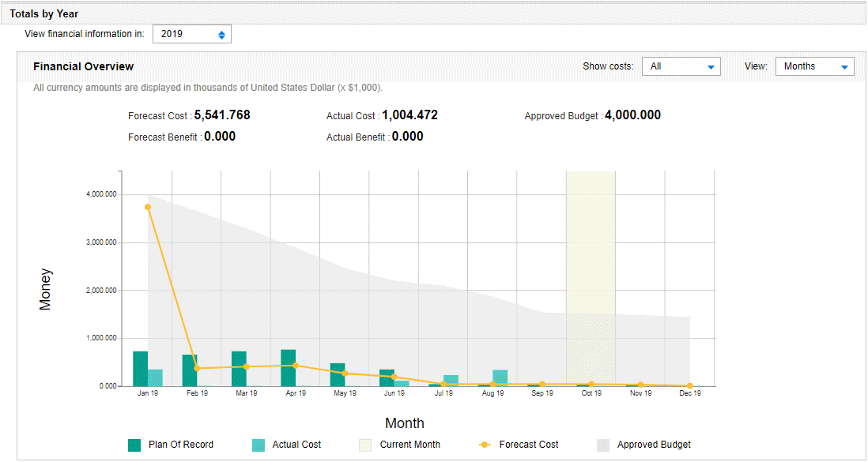Click the Forecast Cost total value 5,541.768
The width and height of the screenshot is (868, 462).
222,115
